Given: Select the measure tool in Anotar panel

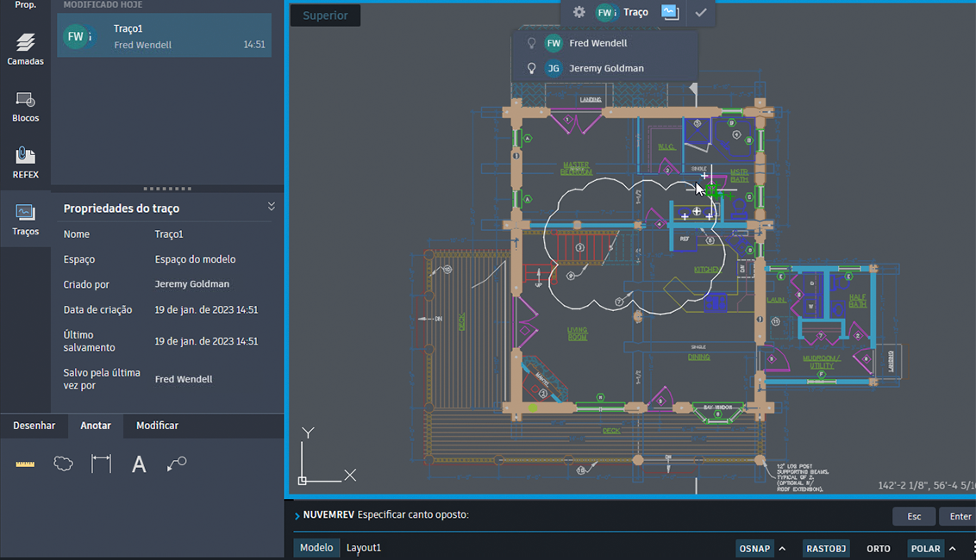Looking at the screenshot, I should (x=25, y=464).
